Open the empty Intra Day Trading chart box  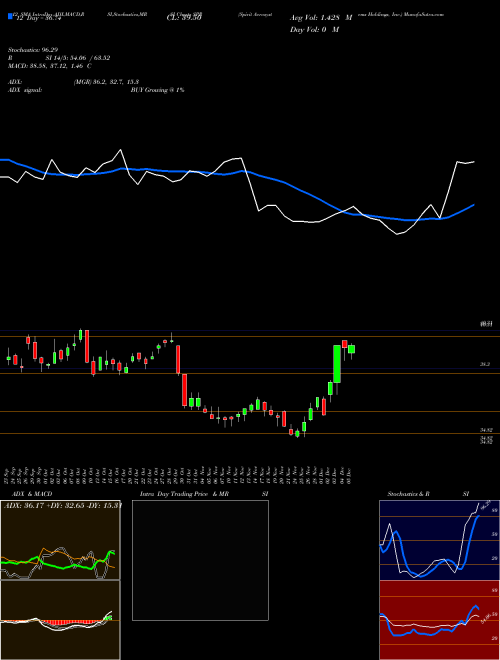[x=200, y=560]
